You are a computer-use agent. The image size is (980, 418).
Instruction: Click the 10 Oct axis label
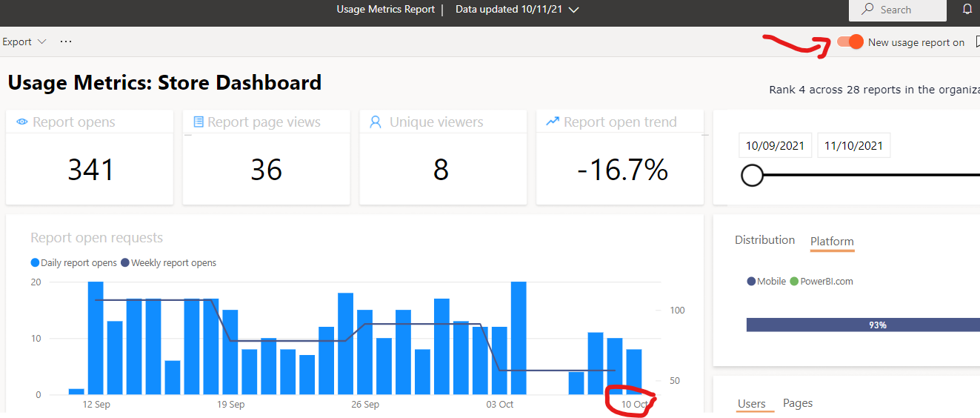pyautogui.click(x=635, y=405)
